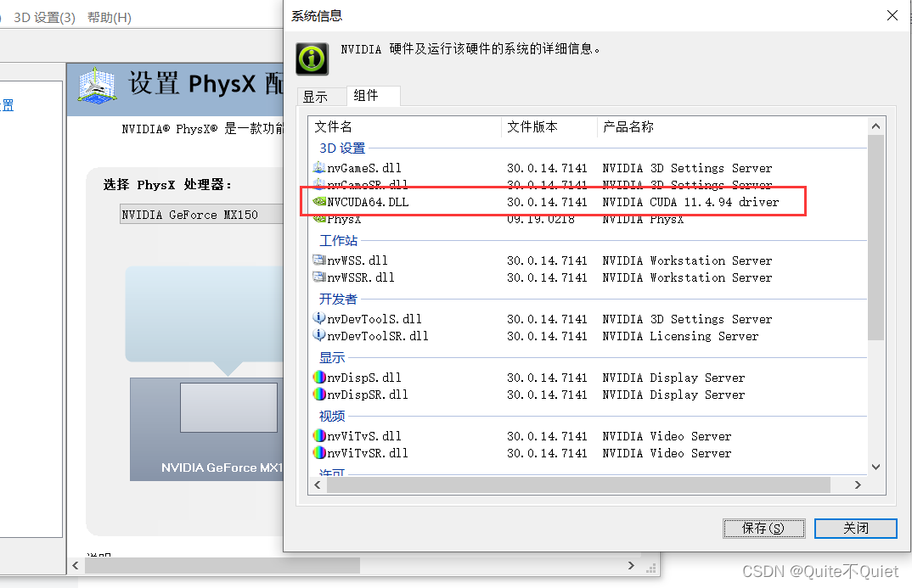Viewport: 912px width, 588px height.
Task: Click the component list scroll down arrow
Action: coord(876,467)
